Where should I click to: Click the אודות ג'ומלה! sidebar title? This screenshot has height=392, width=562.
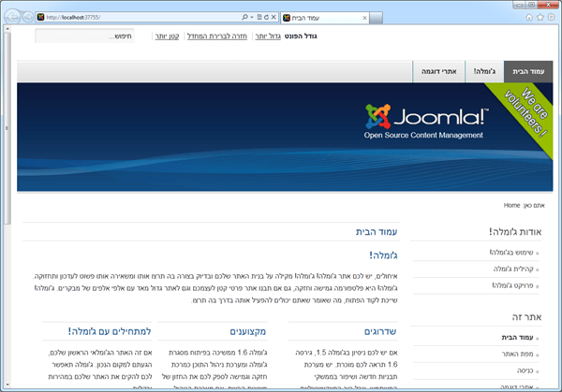pos(515,232)
